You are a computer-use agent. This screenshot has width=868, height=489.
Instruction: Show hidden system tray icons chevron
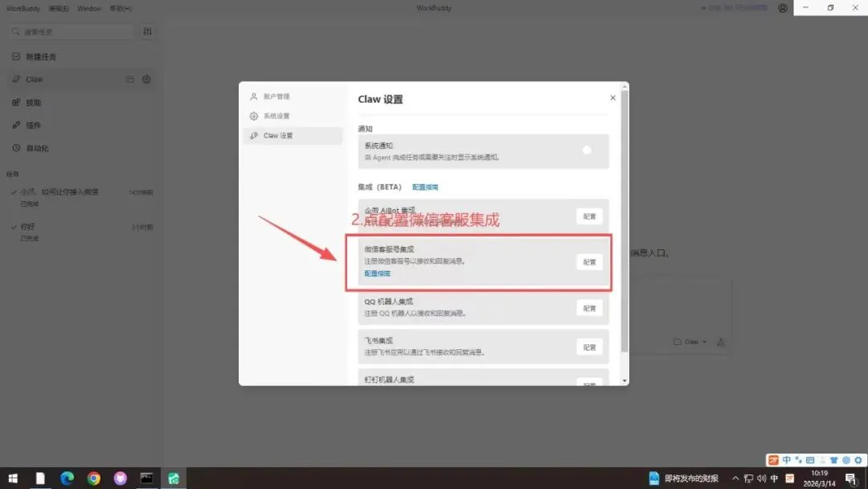735,478
